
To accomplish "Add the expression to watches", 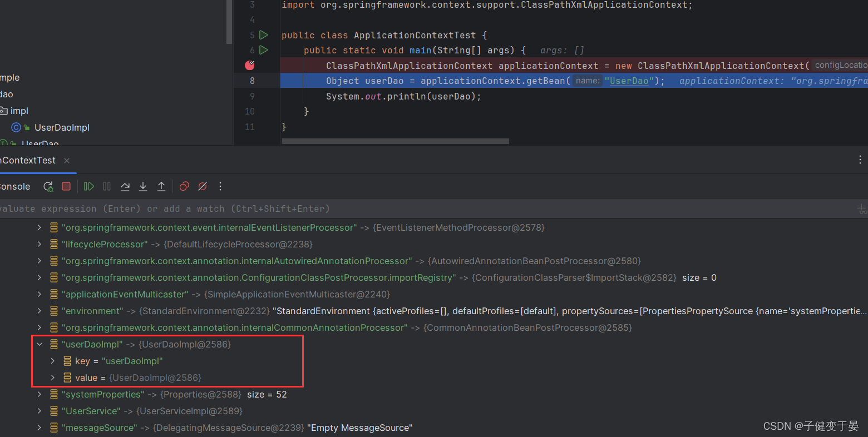I will (862, 209).
